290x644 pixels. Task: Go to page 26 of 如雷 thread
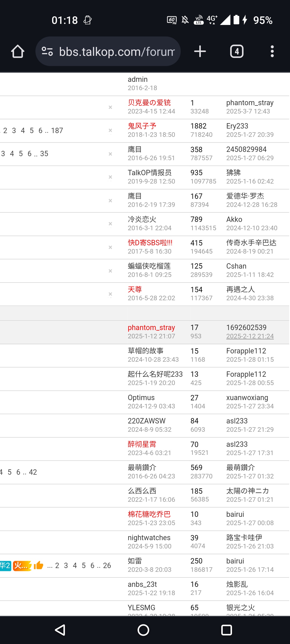tap(107, 565)
